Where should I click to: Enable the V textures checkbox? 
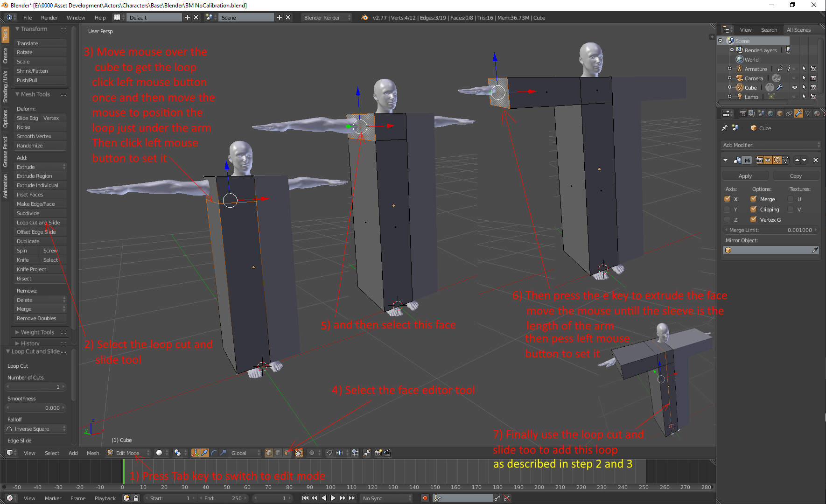[x=791, y=209]
